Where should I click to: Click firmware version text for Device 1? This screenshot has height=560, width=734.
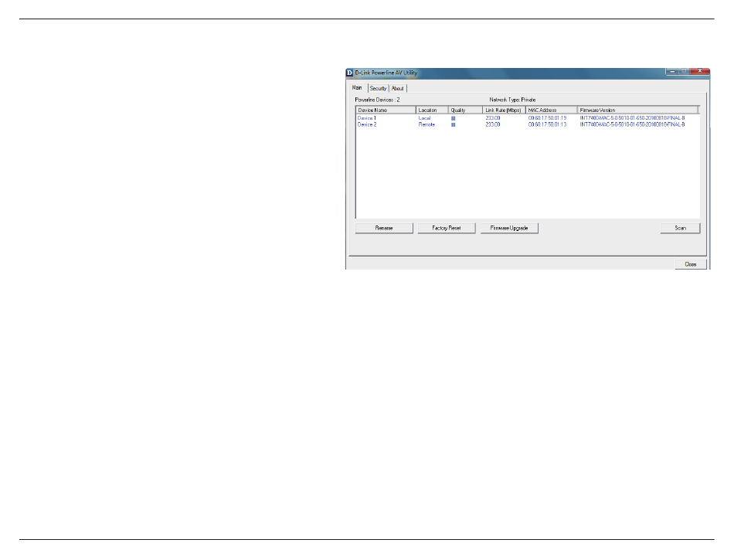point(632,118)
